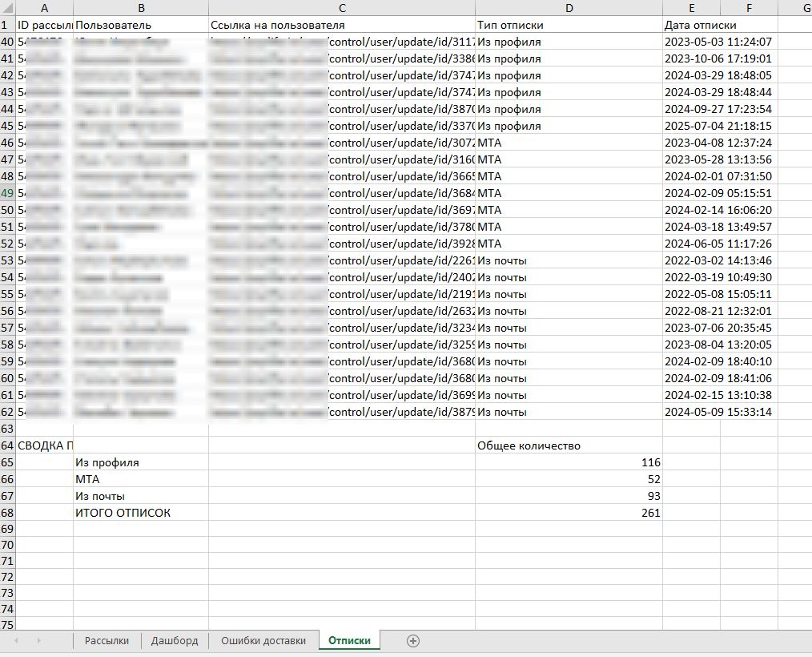Select column G header
This screenshot has height=657, width=812.
click(801, 8)
